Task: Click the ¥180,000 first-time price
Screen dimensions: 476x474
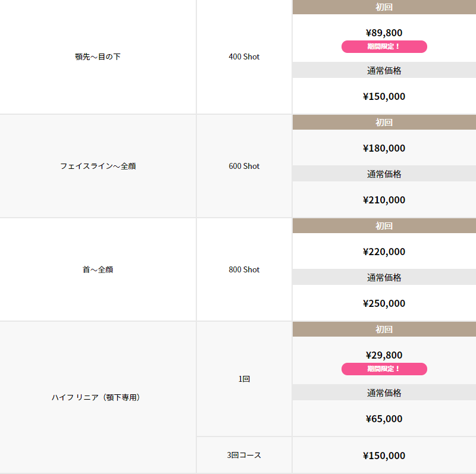Action: tap(384, 148)
